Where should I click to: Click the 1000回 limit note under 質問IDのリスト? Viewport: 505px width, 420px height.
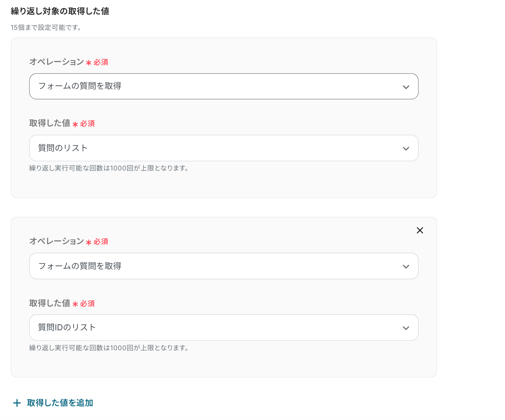pos(109,348)
